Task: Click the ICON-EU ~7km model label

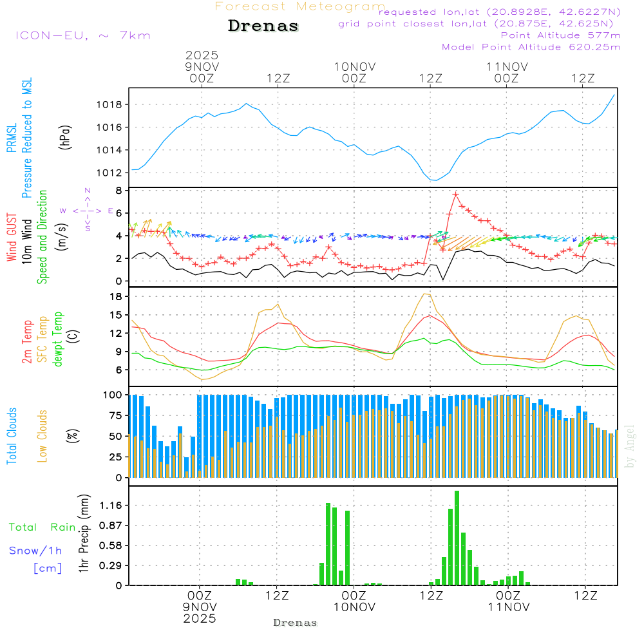Action: tap(82, 35)
